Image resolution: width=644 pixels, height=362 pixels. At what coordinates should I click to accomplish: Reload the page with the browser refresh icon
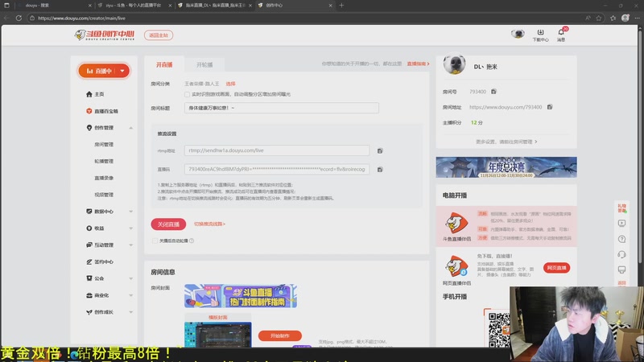click(19, 18)
